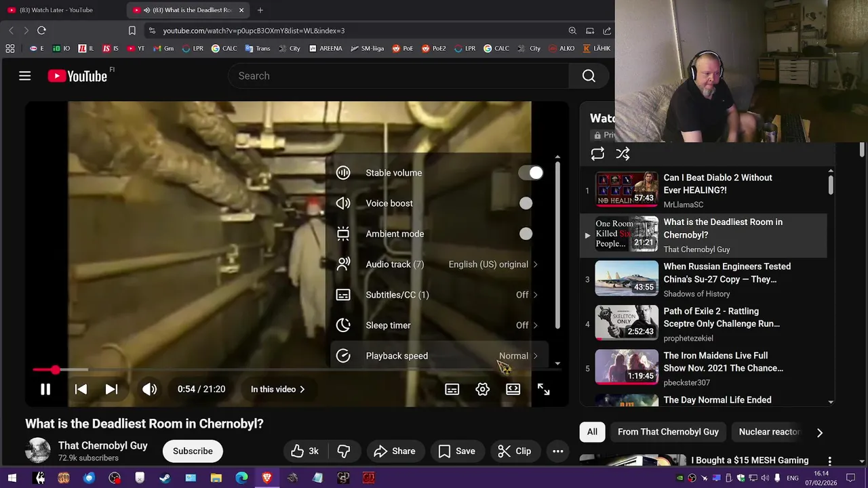This screenshot has width=868, height=488.
Task: Open Microsoft Edge from the taskbar
Action: [x=241, y=478]
